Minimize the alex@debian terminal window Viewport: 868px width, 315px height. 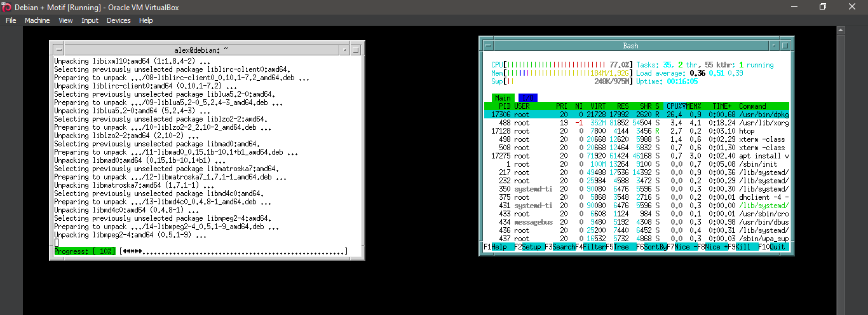(x=346, y=49)
